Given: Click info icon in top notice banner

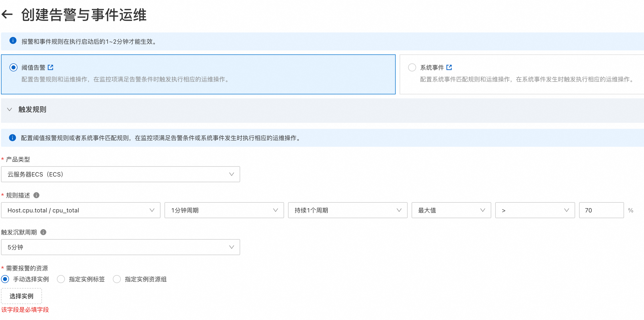Looking at the screenshot, I should click(13, 41).
